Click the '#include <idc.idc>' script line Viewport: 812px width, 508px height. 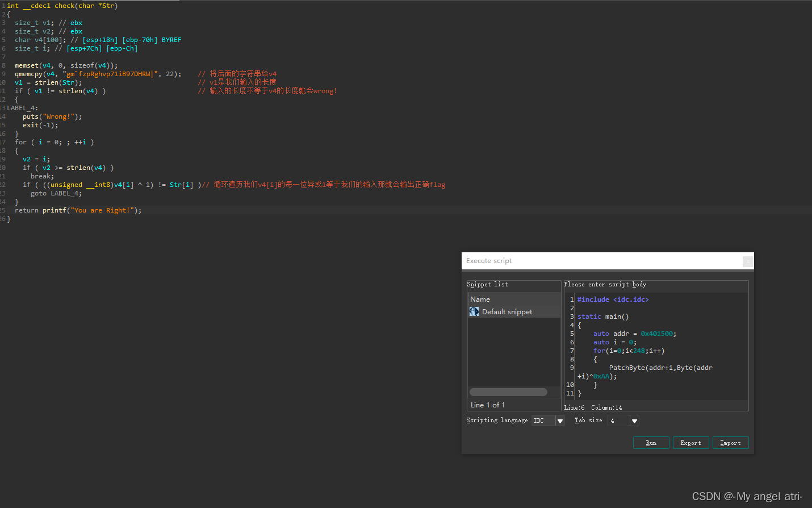point(613,299)
